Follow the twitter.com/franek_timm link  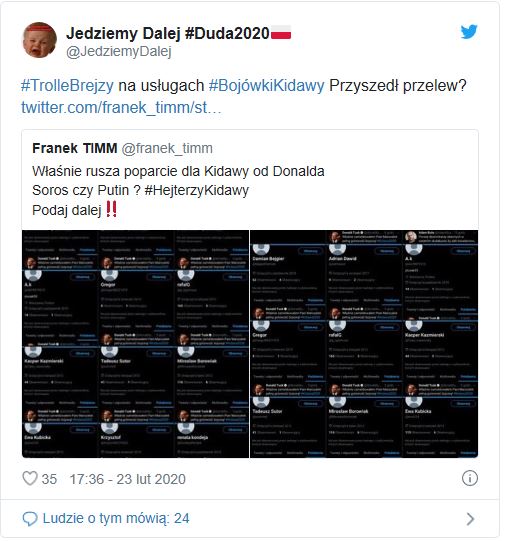121,107
